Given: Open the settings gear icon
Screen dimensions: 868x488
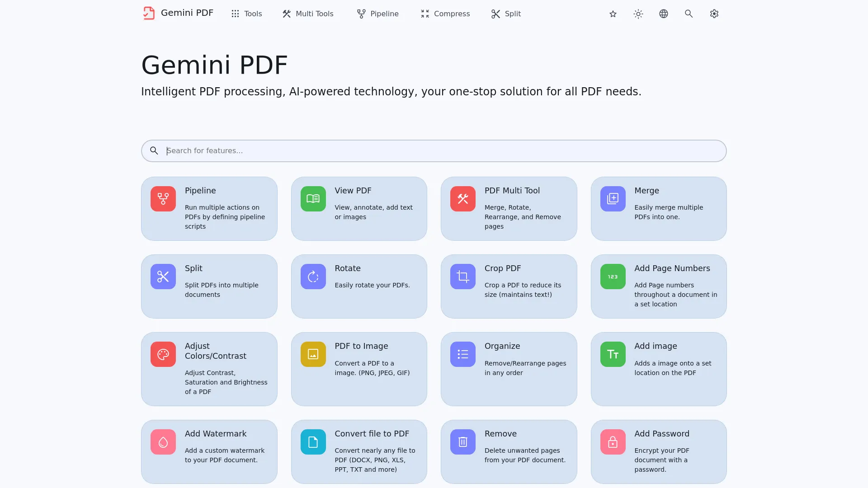Looking at the screenshot, I should 714,14.
